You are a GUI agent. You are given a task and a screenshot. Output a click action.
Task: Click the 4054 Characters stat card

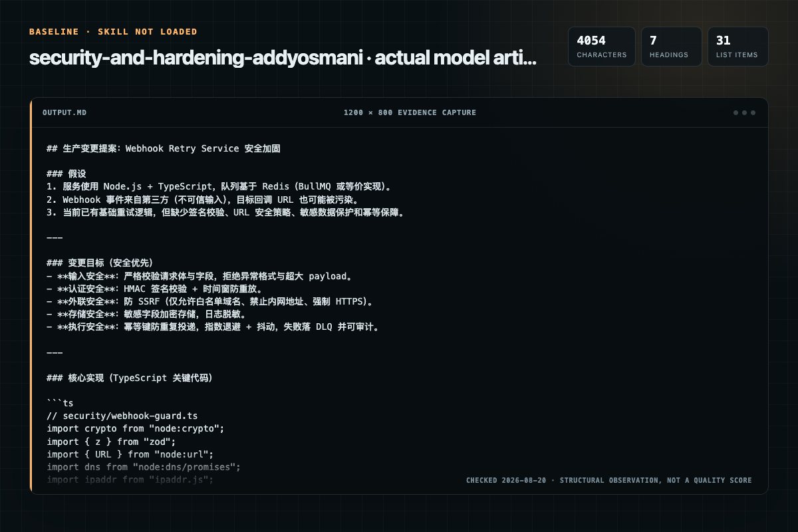click(602, 47)
